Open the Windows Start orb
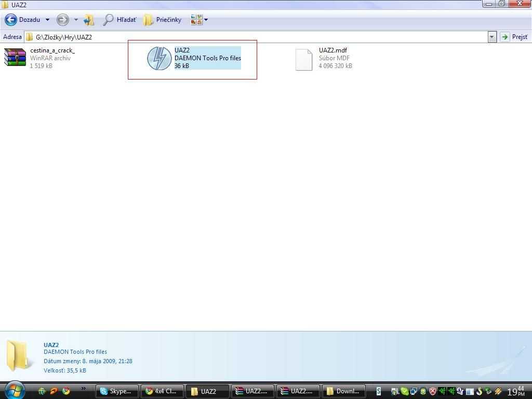 point(15,390)
